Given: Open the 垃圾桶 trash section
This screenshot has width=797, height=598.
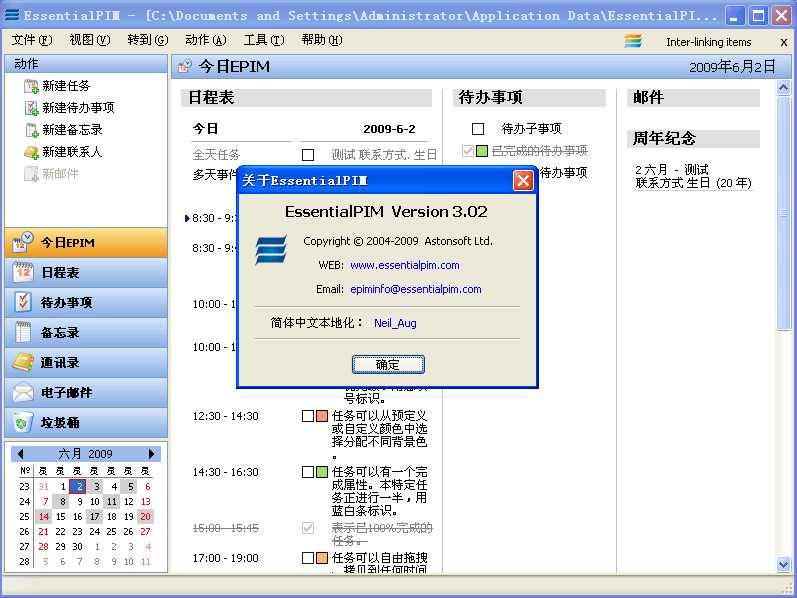Looking at the screenshot, I should [86, 423].
